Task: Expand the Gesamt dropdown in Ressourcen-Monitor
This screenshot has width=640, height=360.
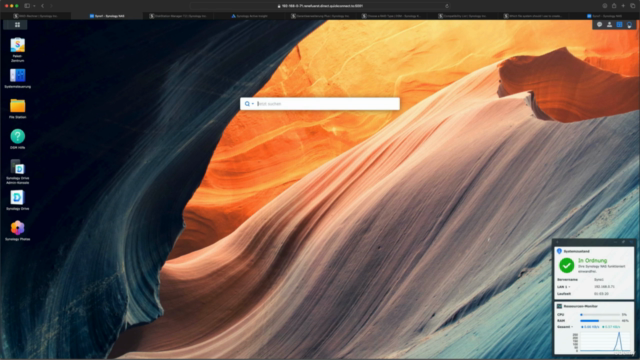Action: [x=572, y=327]
